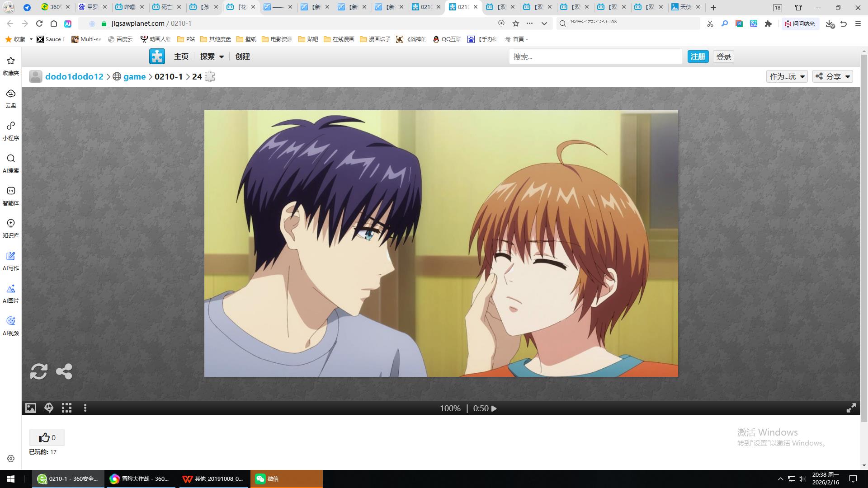
Task: Go to the 主页 home menu
Action: pos(181,56)
